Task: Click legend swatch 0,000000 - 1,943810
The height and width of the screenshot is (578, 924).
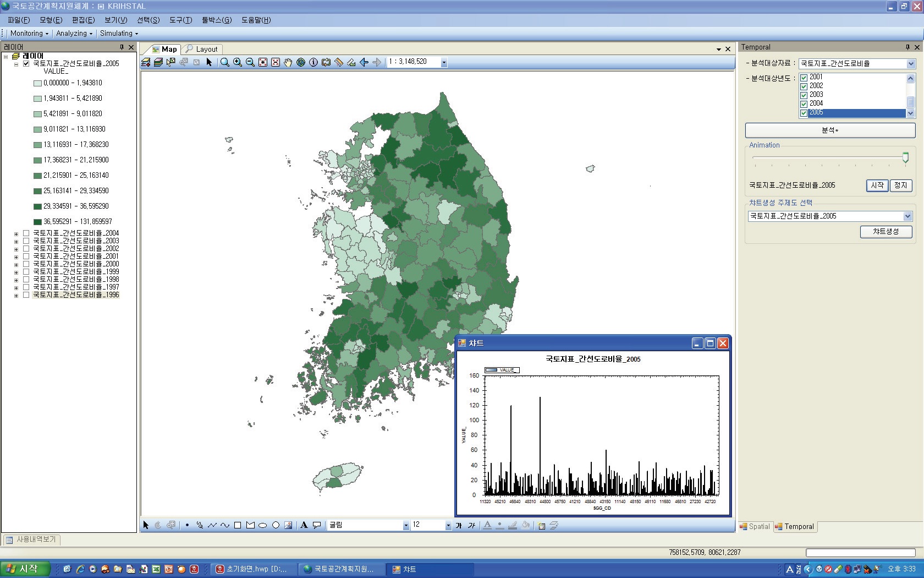Action: [37, 83]
